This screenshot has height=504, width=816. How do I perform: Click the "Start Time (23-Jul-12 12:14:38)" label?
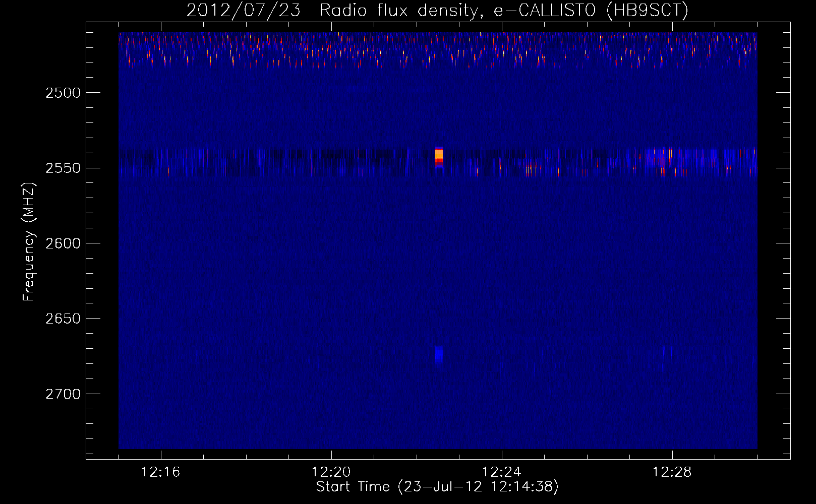tap(437, 487)
